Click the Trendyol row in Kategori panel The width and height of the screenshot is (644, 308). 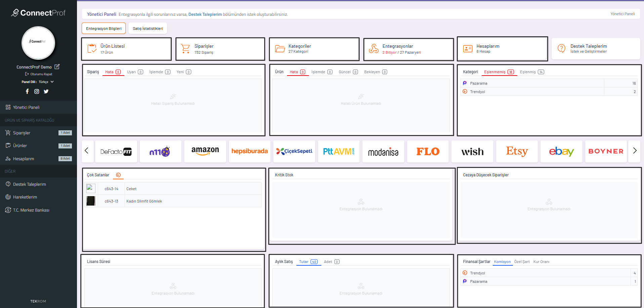[x=549, y=92]
